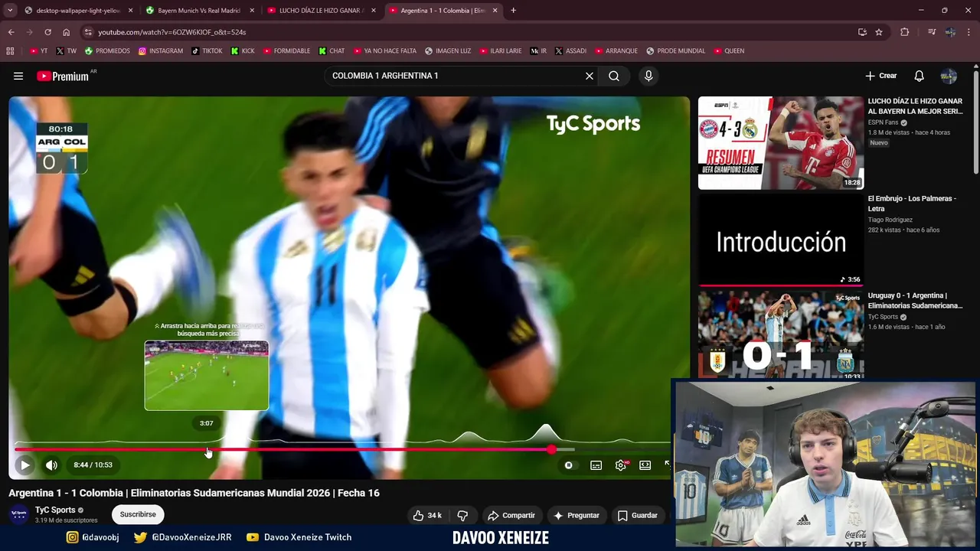
Task: Seek the progress bar at the cursor position 3:07
Action: 208,449
